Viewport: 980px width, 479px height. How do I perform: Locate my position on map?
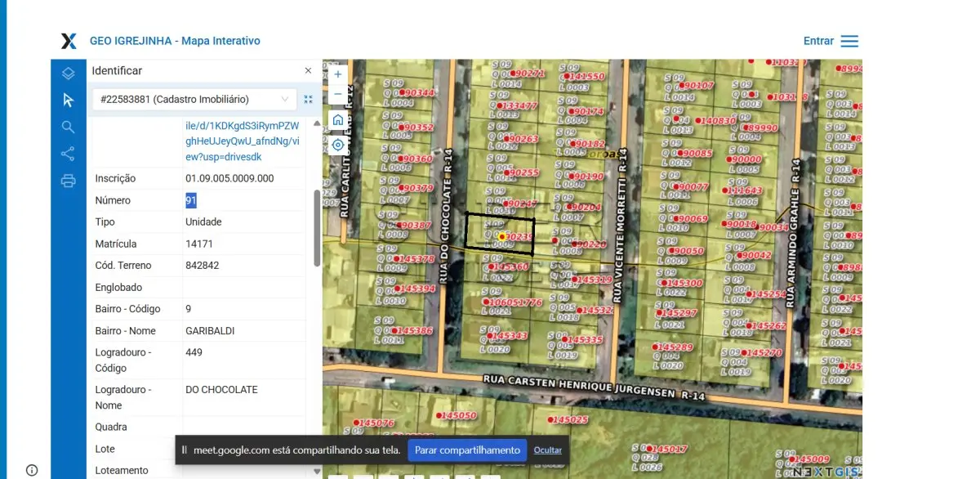point(338,145)
